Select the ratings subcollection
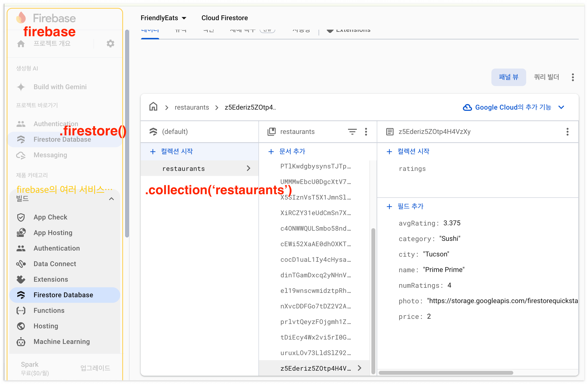The height and width of the screenshot is (384, 588). tap(412, 169)
